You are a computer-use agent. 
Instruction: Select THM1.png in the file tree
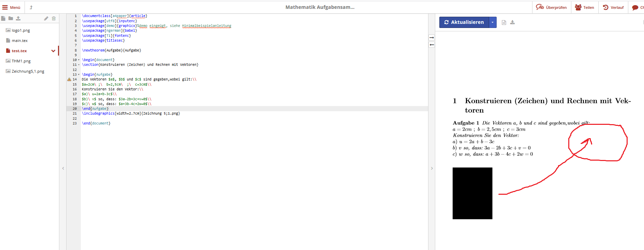pos(21,61)
